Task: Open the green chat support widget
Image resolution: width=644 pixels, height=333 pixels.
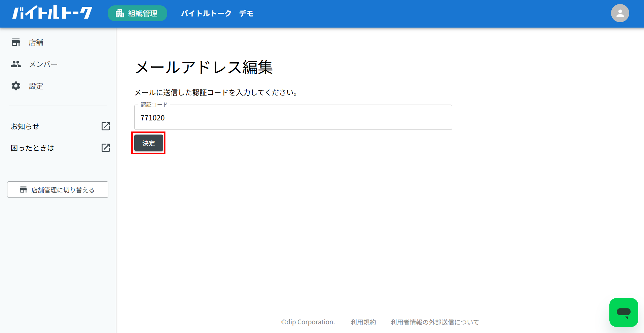Action: (623, 312)
